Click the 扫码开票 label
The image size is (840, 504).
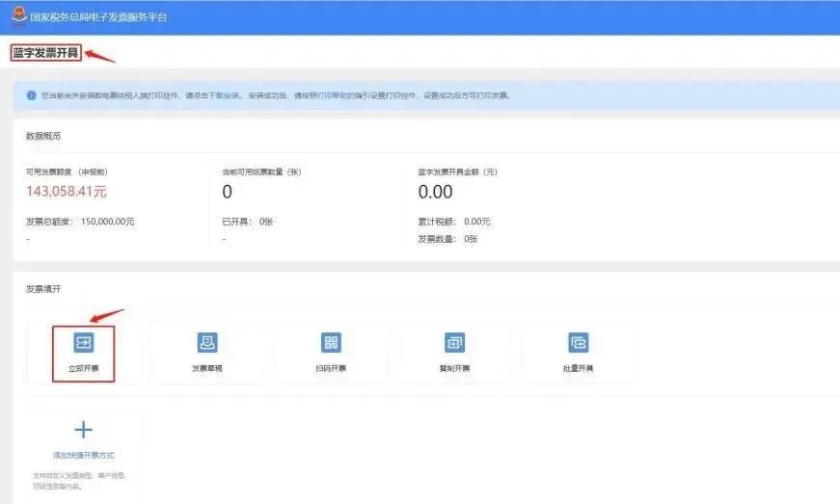(x=331, y=368)
